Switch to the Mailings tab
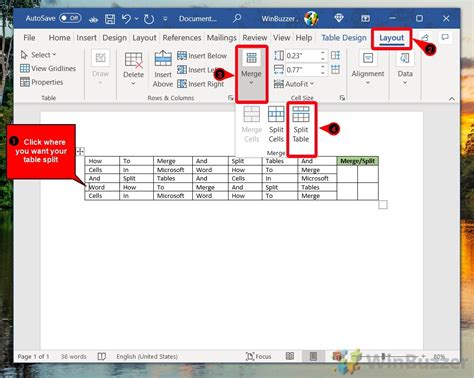474x378 pixels. pyautogui.click(x=221, y=38)
